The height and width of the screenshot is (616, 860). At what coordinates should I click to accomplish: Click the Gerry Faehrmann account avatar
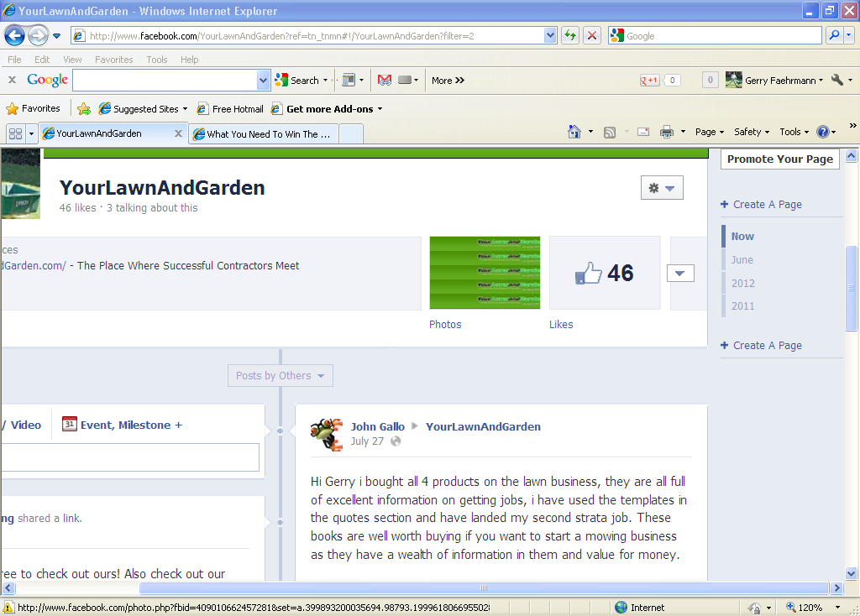pos(733,80)
